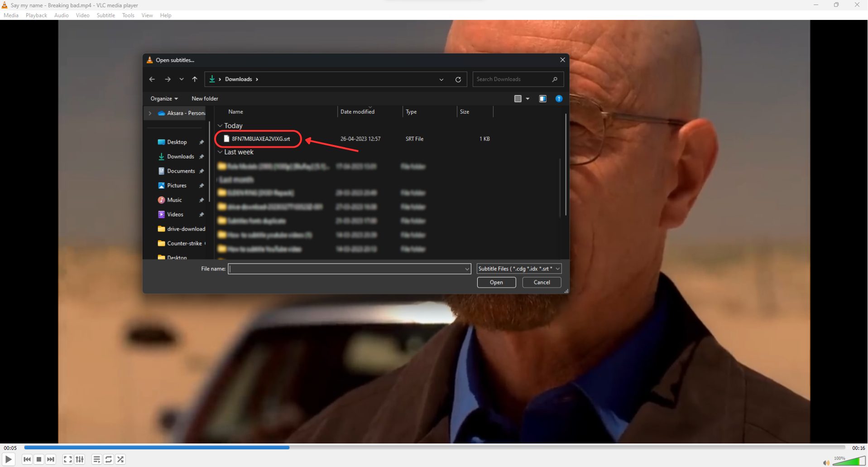The image size is (868, 467).
Task: Open recent locations dropdown arrow
Action: pos(182,79)
